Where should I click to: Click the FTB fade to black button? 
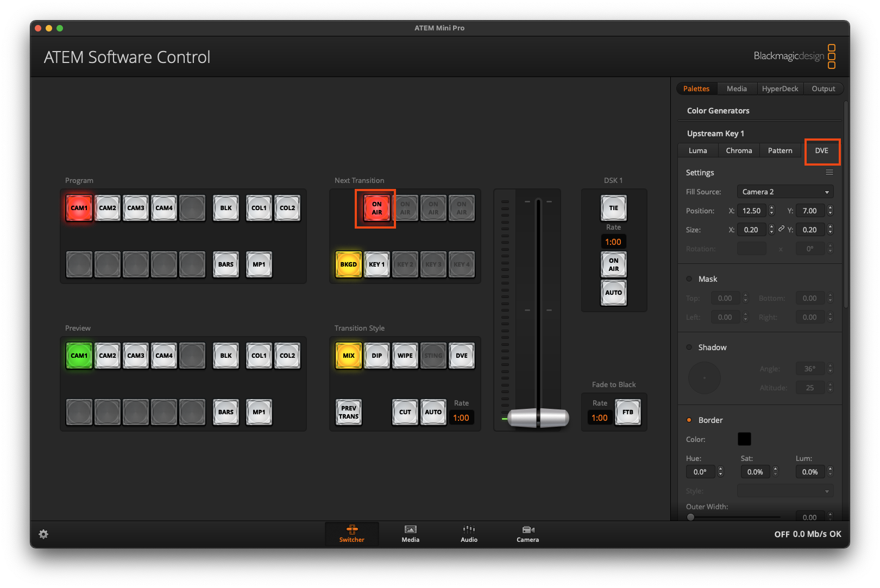[628, 412]
